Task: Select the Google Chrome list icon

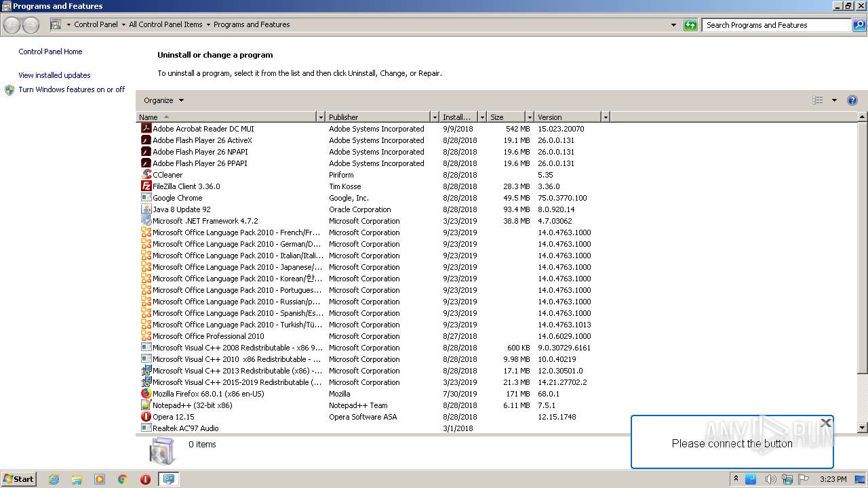Action: (x=146, y=198)
